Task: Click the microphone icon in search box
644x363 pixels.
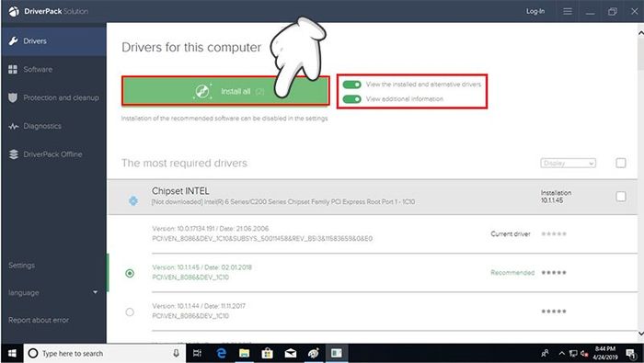Action: [x=177, y=353]
